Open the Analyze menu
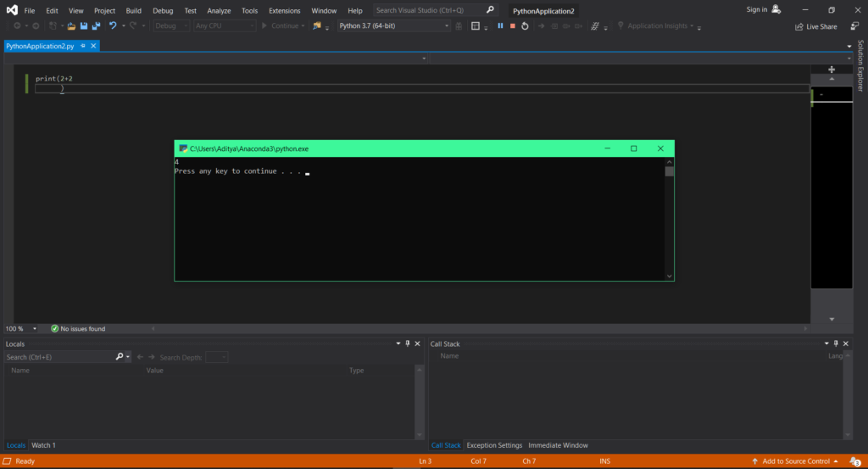 [219, 10]
